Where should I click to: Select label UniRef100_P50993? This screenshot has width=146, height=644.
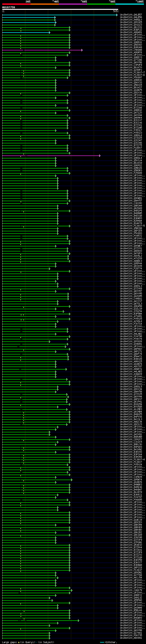click(131, 233)
